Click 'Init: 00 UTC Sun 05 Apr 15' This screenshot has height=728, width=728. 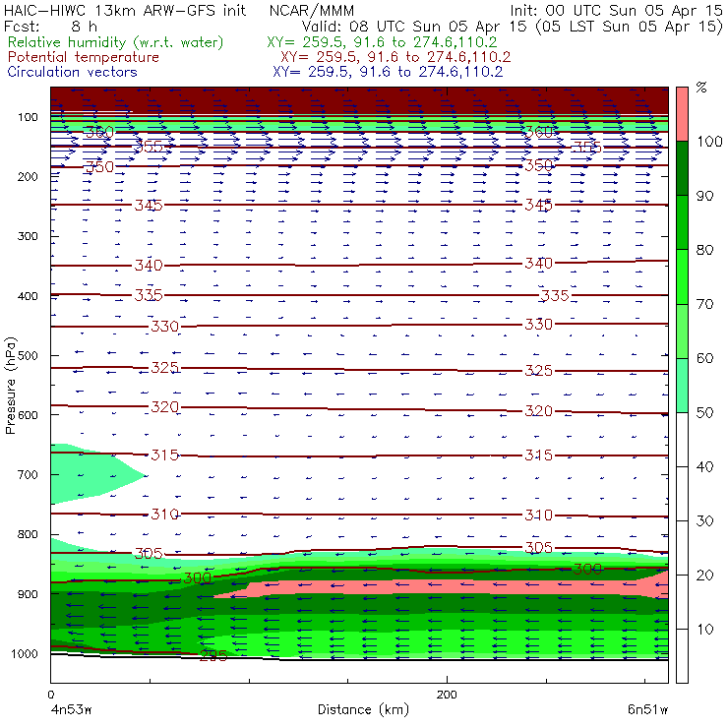(x=617, y=10)
